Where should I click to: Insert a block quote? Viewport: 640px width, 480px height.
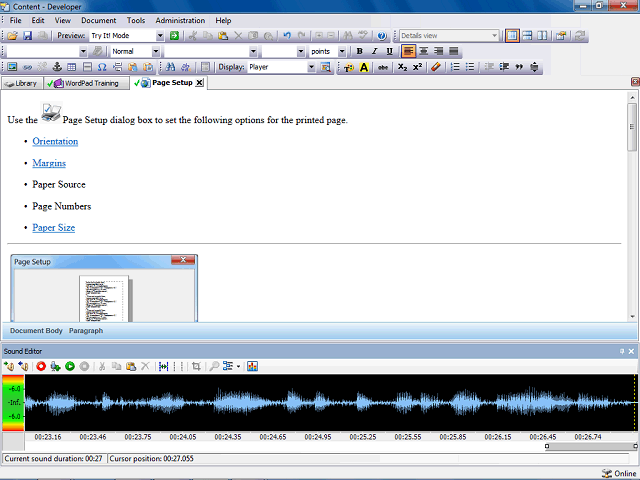pos(519,67)
